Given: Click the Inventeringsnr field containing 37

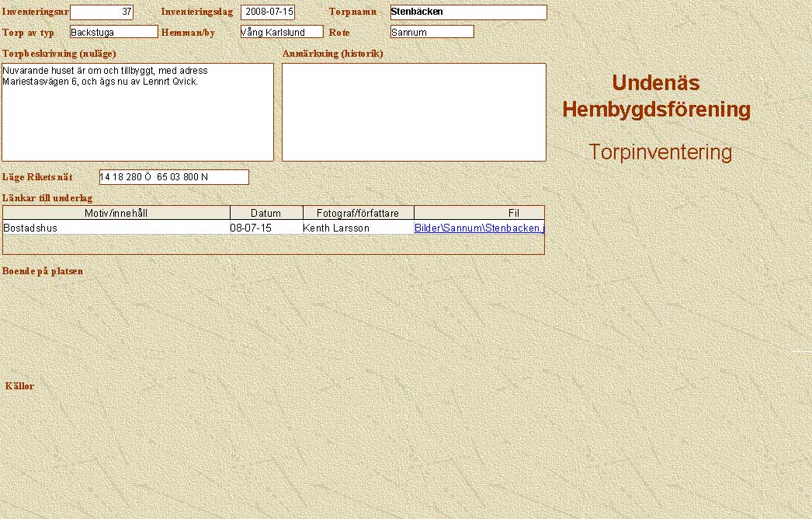Looking at the screenshot, I should point(102,12).
